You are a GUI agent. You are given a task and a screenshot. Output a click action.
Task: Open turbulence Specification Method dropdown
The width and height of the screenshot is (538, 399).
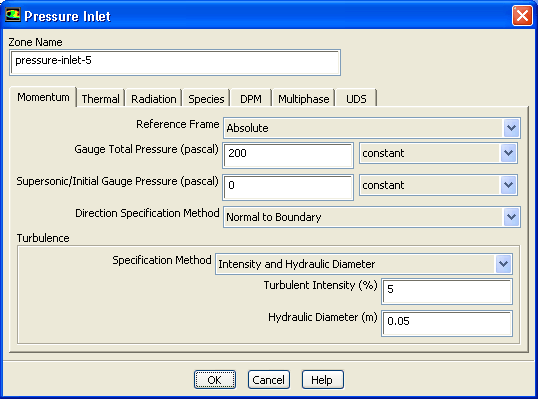click(364, 264)
